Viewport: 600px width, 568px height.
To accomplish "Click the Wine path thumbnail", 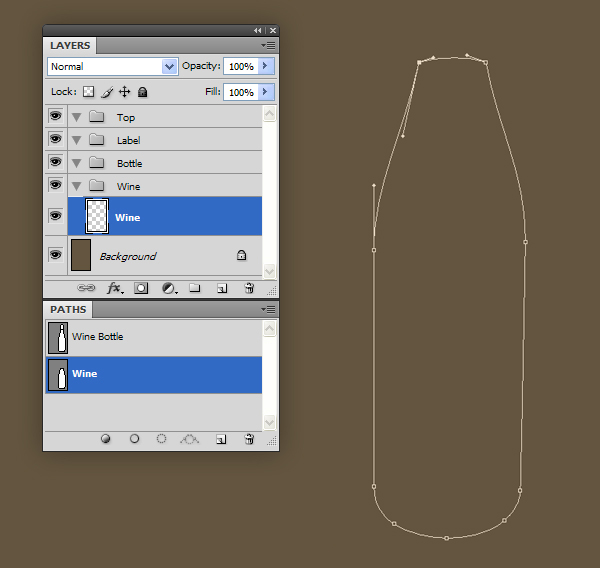I will click(x=58, y=375).
